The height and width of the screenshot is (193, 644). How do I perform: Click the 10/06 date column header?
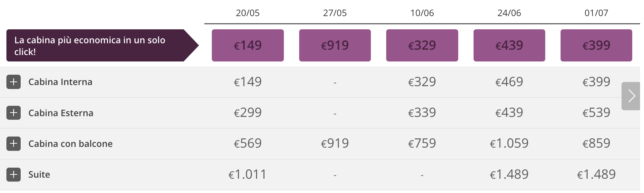[x=422, y=13]
